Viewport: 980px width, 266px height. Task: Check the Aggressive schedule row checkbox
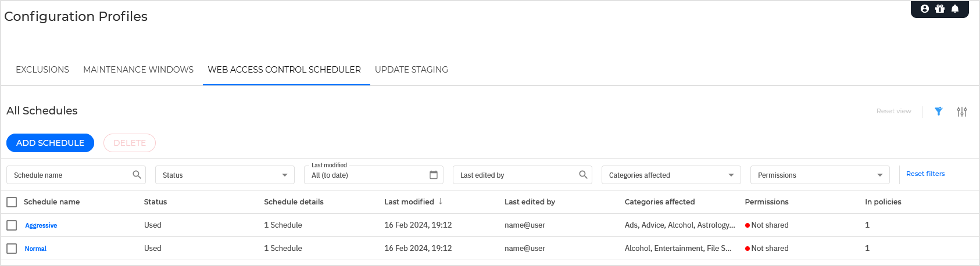pyautogui.click(x=12, y=225)
